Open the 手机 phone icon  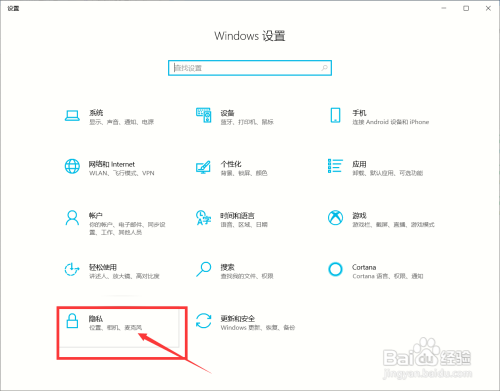[x=335, y=115]
